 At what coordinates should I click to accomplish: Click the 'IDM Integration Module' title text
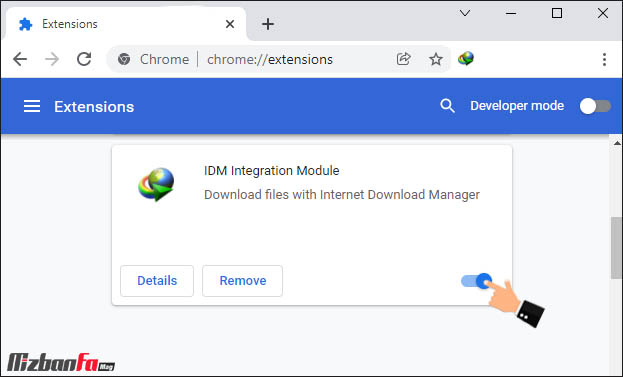point(271,171)
